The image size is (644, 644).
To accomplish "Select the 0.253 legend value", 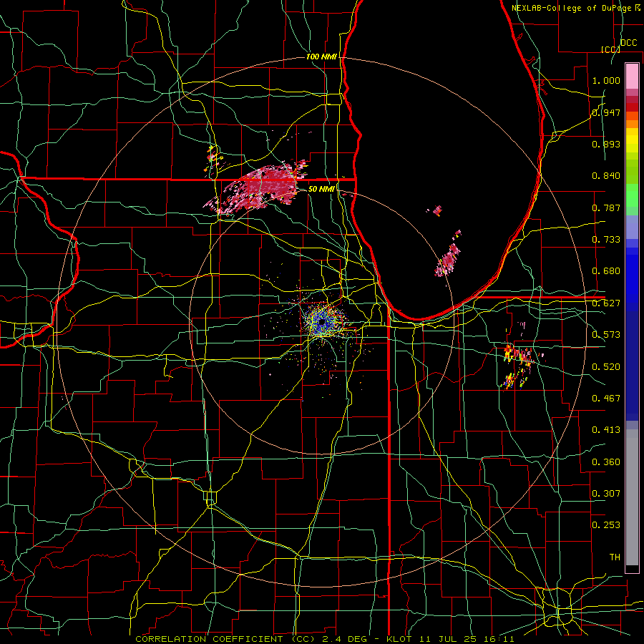I will (606, 525).
